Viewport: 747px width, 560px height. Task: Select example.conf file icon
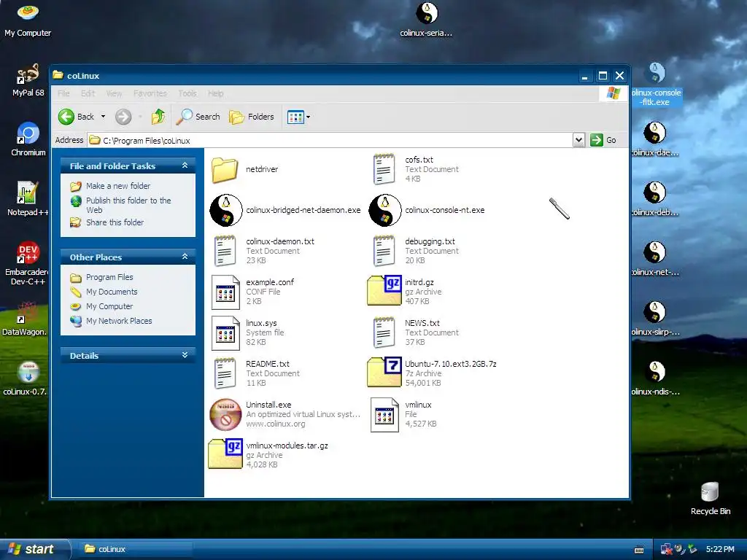tap(225, 292)
